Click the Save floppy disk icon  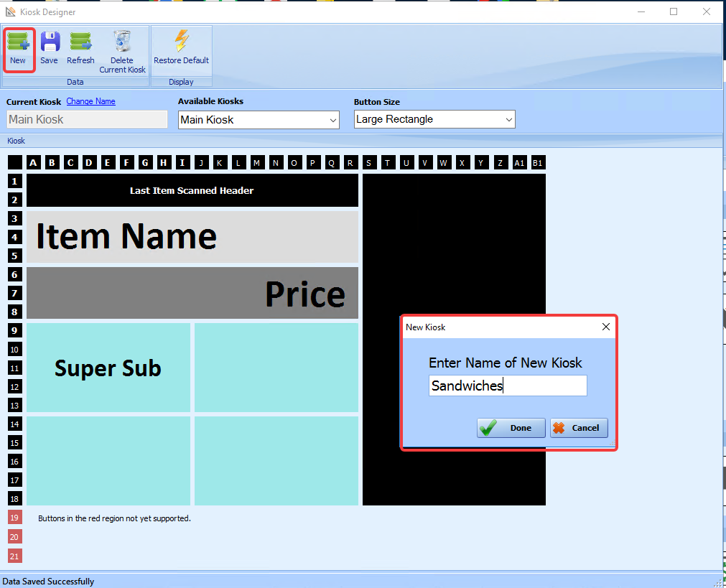coord(50,42)
